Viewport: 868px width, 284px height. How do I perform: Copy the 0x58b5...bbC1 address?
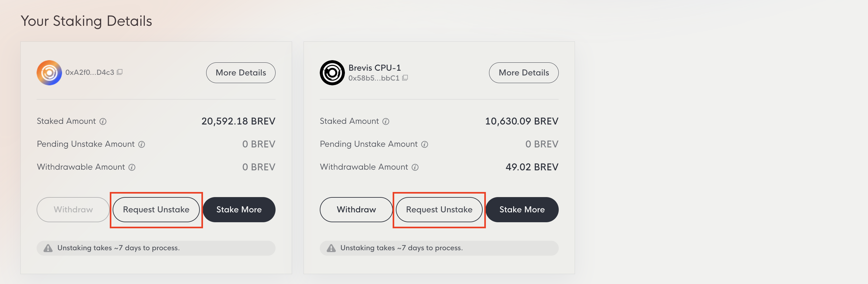tap(405, 78)
